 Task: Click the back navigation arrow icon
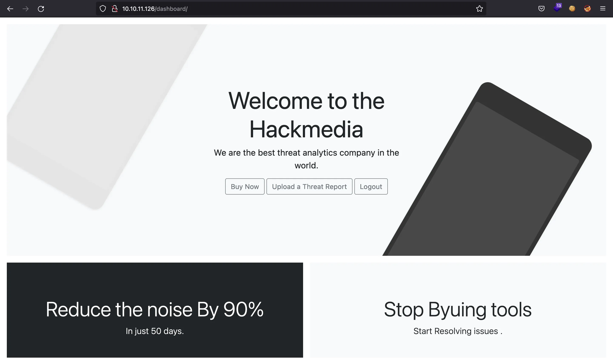(x=10, y=8)
